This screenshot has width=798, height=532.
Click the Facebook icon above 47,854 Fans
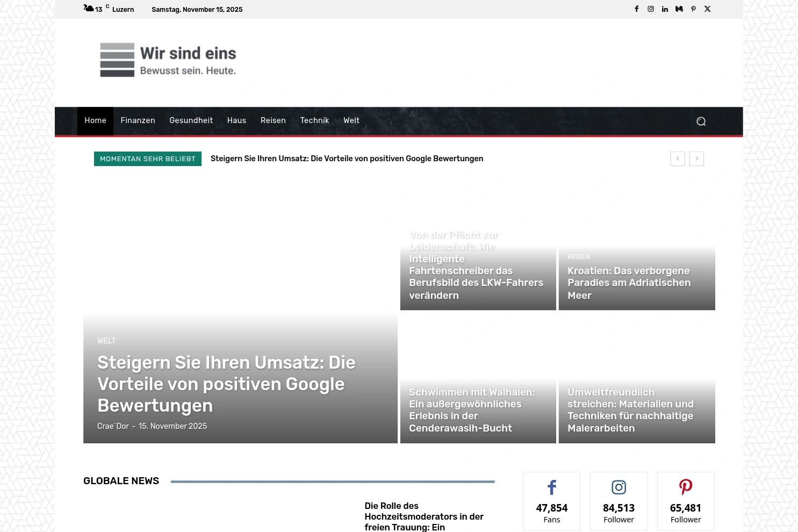551,487
